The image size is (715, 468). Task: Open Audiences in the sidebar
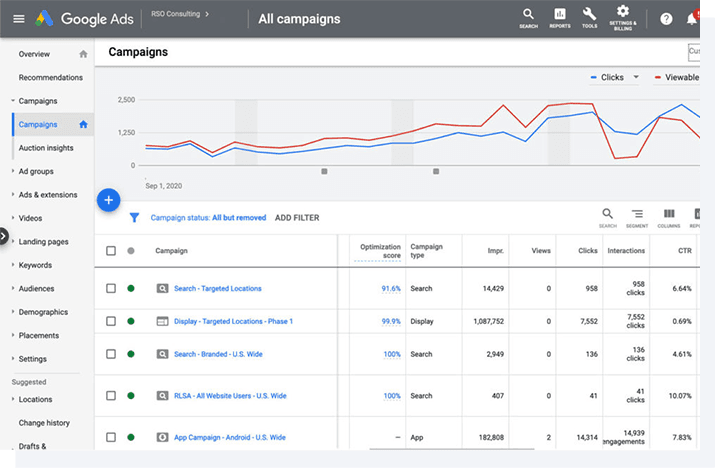pos(36,288)
